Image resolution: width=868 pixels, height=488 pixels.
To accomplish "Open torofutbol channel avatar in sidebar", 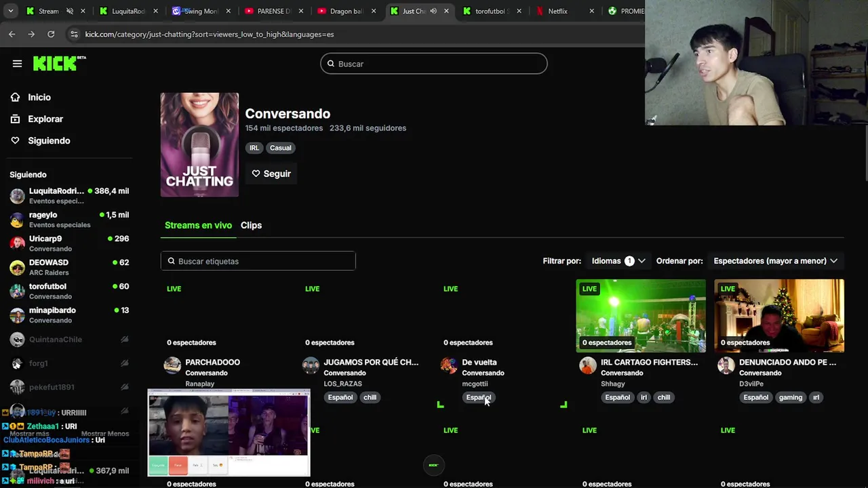I will pos(17,291).
